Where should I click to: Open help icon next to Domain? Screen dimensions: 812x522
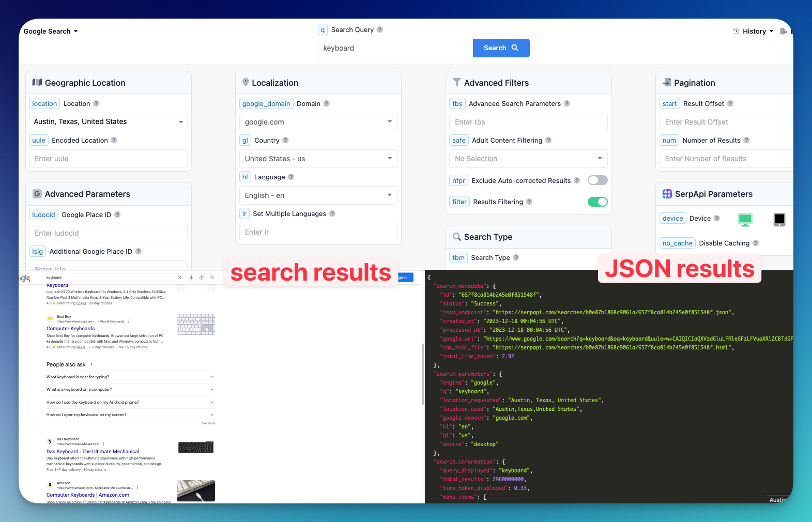pyautogui.click(x=326, y=103)
